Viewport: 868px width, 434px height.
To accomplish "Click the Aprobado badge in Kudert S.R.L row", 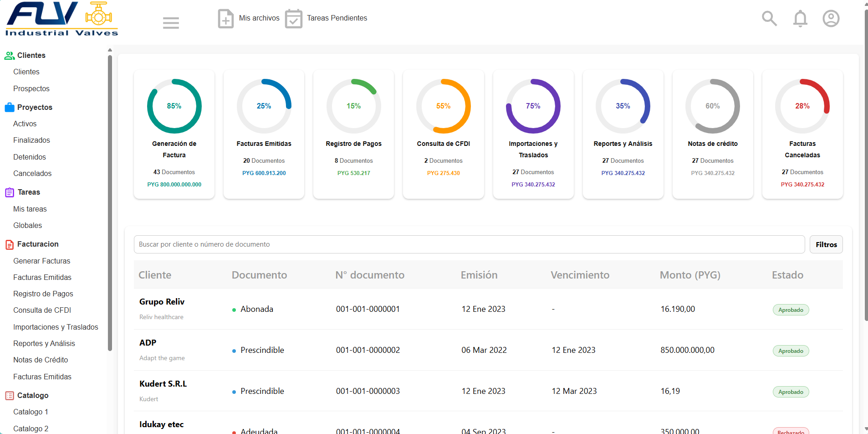I will tap(791, 392).
